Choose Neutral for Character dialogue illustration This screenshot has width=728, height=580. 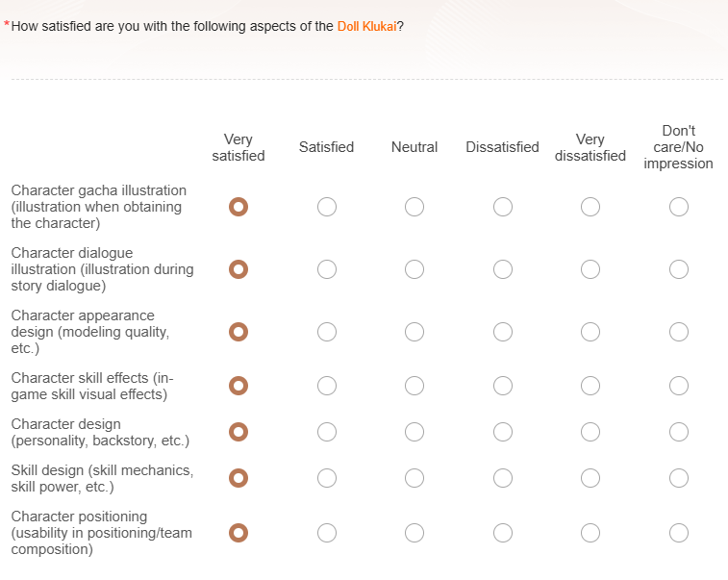(414, 269)
